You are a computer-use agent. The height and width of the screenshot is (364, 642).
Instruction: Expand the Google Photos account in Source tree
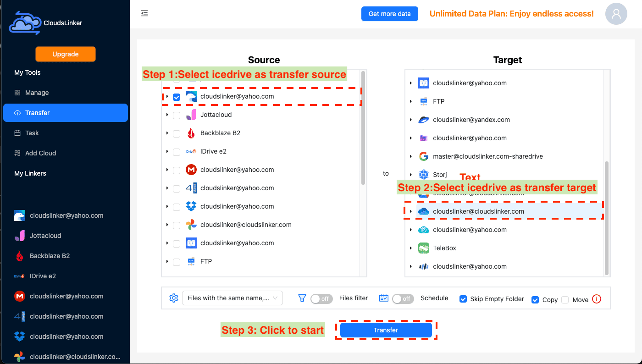(167, 225)
